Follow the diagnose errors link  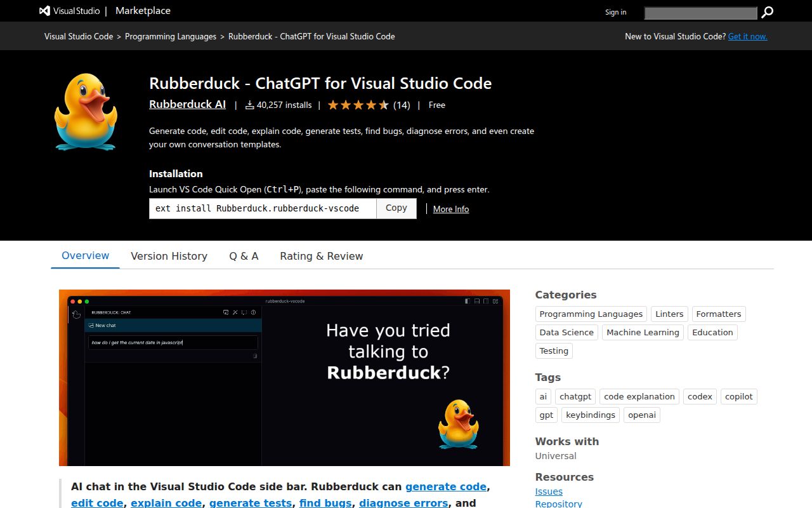(x=403, y=503)
